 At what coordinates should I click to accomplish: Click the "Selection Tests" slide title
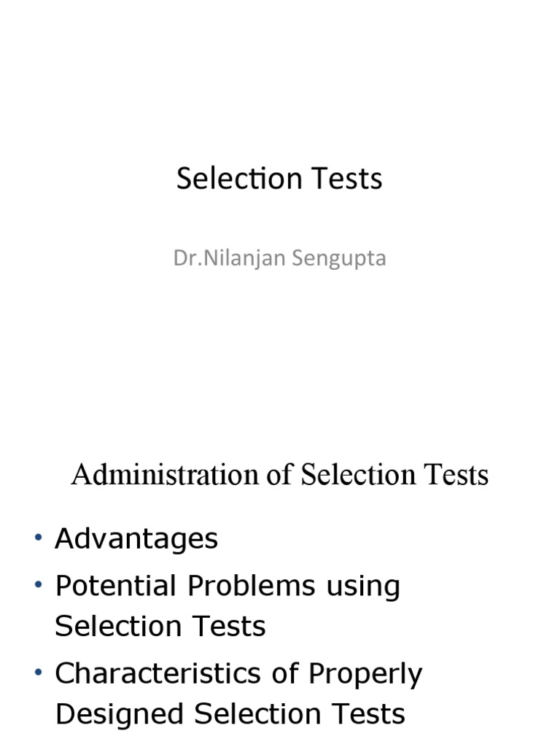click(279, 179)
